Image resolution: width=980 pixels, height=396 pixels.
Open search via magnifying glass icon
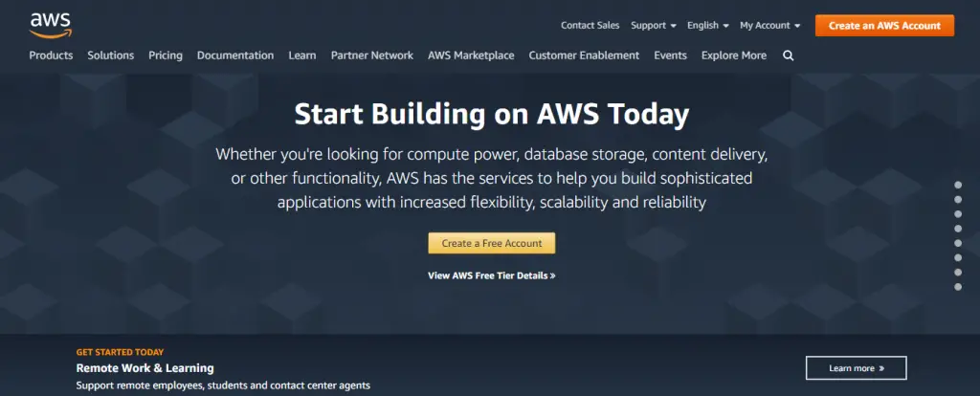click(x=789, y=55)
